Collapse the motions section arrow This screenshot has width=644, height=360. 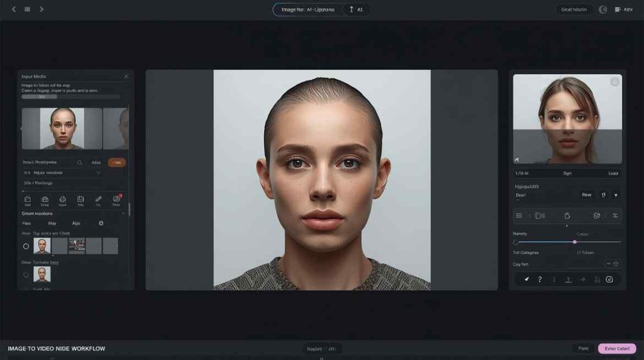click(x=123, y=214)
